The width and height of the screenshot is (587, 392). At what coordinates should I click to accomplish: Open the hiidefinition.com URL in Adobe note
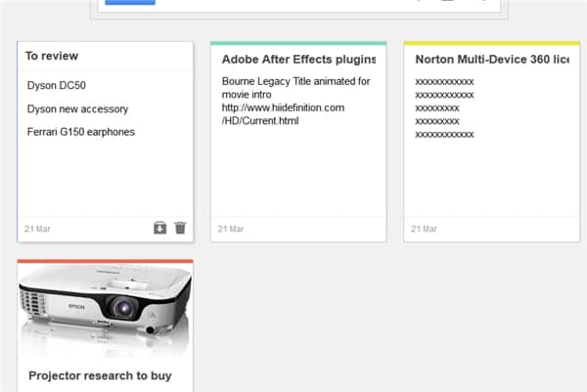click(283, 114)
